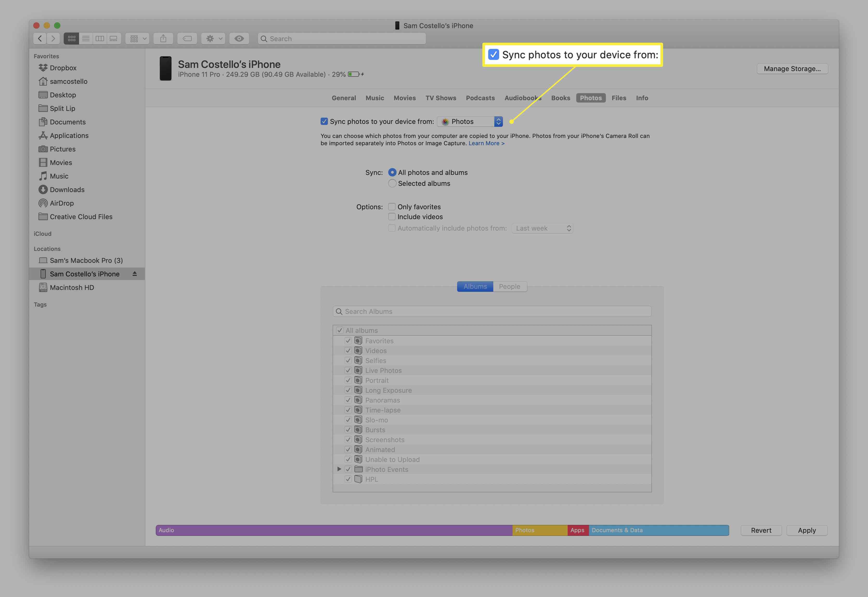Click the Documents & Data storage segment

659,530
